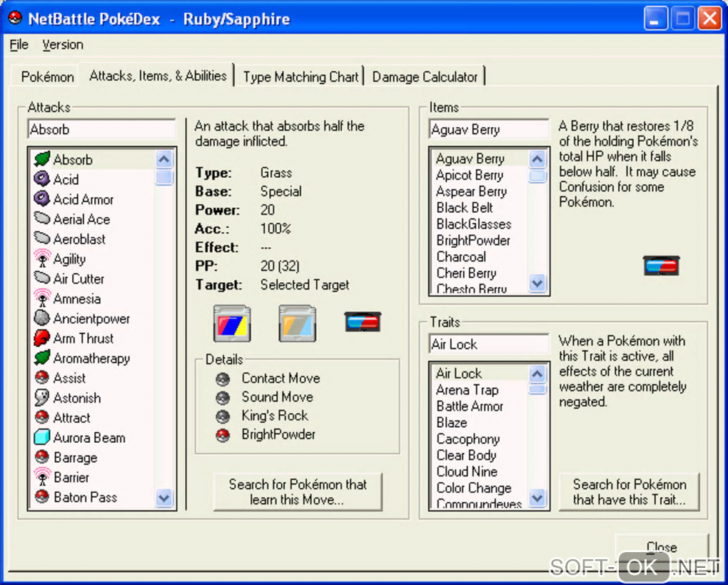Click the Flying icon next to Air Cutter
The height and width of the screenshot is (585, 728).
click(42, 279)
